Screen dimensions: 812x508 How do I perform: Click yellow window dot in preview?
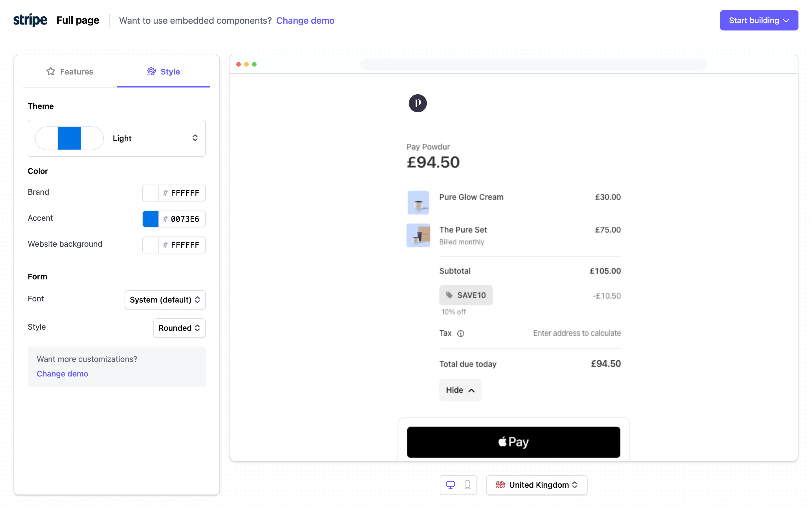(x=246, y=64)
